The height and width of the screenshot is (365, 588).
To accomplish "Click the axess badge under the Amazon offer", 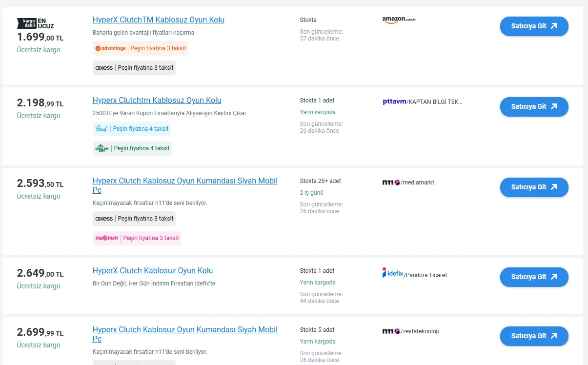I will click(x=134, y=68).
